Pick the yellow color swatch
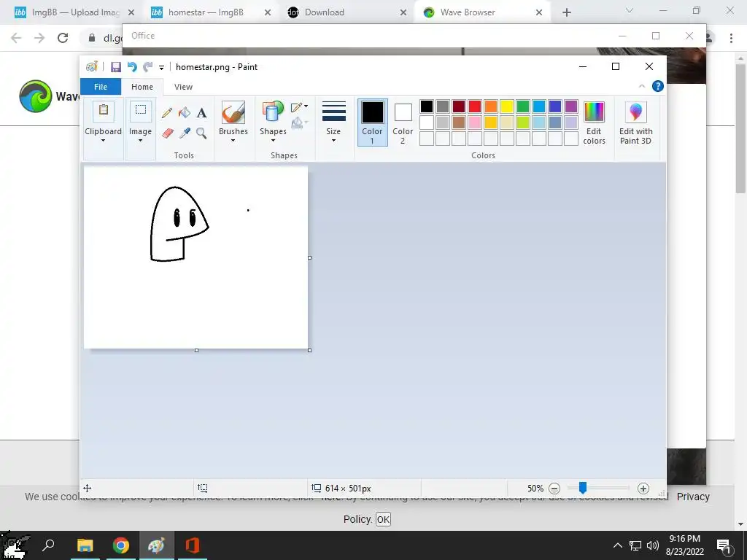 [507, 106]
